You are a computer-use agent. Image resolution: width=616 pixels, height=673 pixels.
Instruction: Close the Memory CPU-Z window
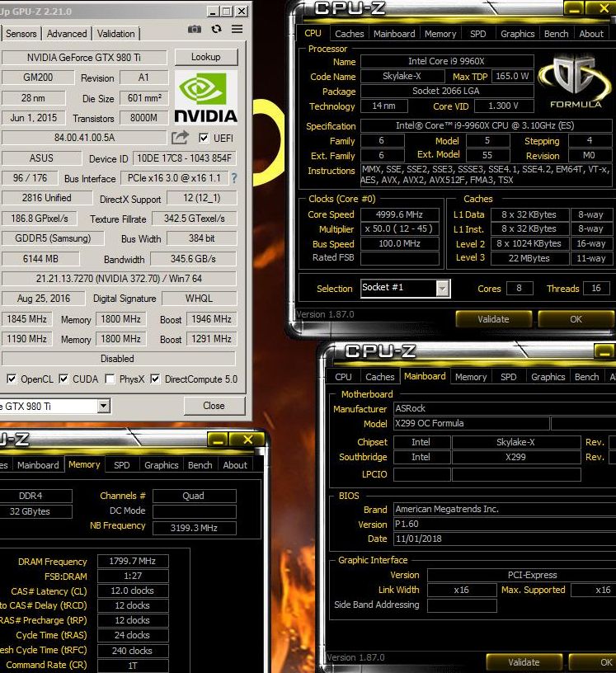247,440
